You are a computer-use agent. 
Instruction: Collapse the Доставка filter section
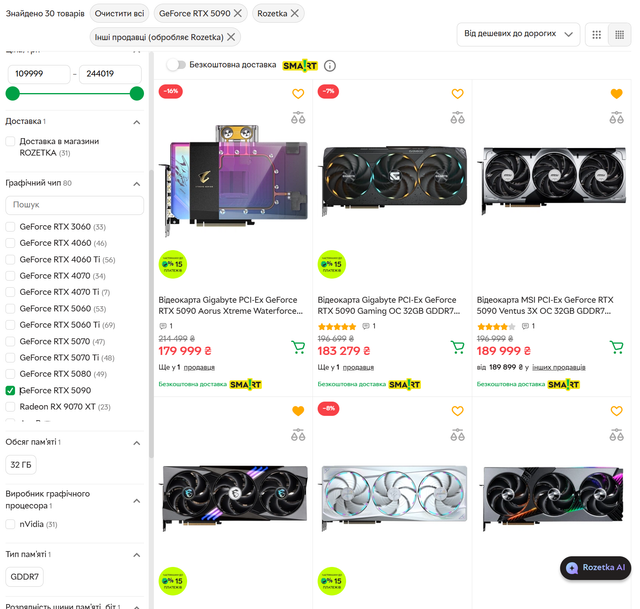pos(137,122)
